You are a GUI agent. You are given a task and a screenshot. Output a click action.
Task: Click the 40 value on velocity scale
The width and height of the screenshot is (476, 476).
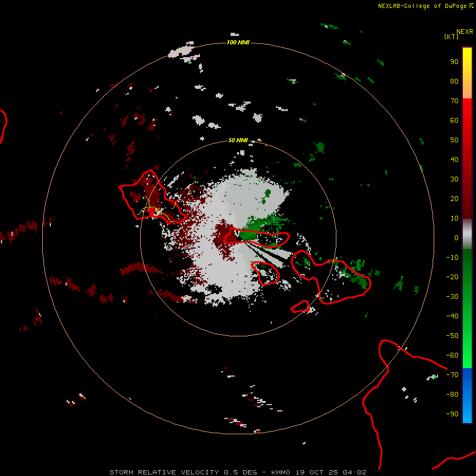pos(454,160)
